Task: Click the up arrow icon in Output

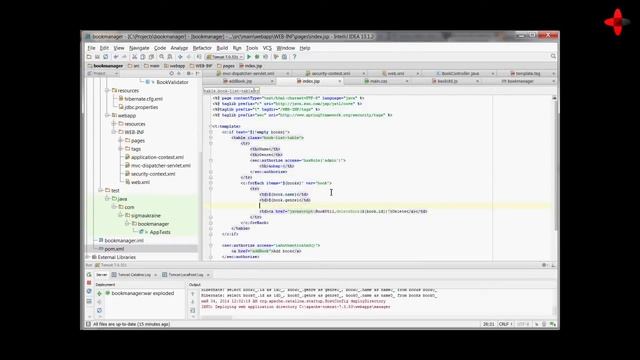Action: (x=193, y=293)
